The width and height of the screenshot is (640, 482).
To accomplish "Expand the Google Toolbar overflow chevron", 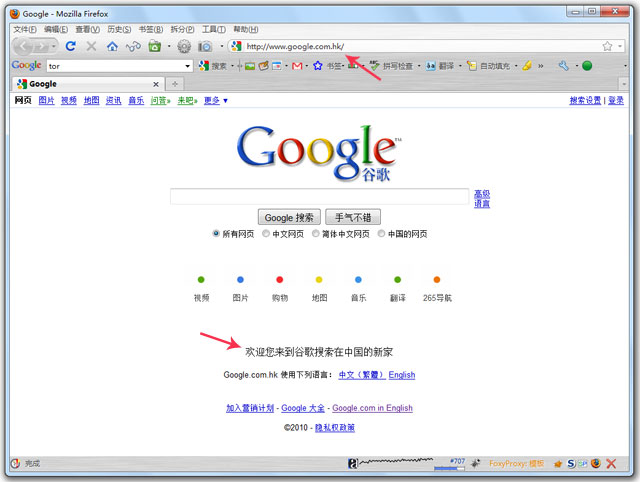I will pyautogui.click(x=541, y=66).
